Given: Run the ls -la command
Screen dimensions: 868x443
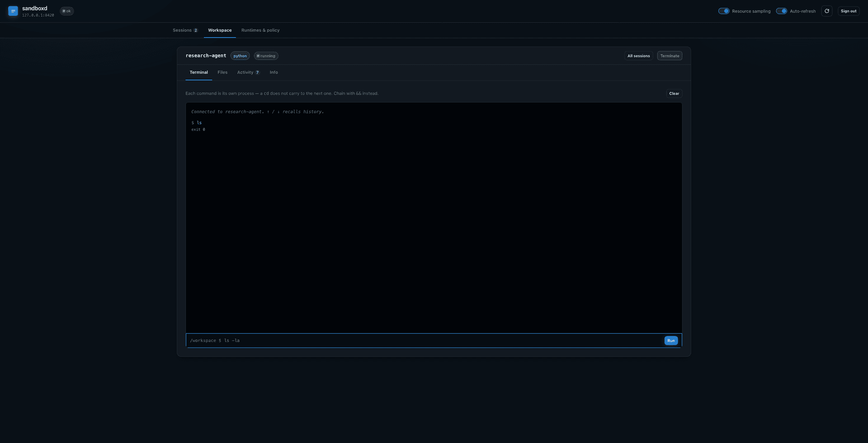Looking at the screenshot, I should pyautogui.click(x=671, y=340).
